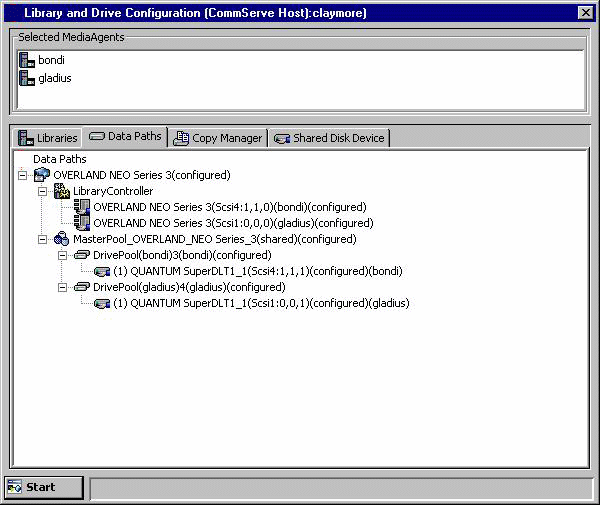Collapse the DrivePool(gladius)4 node

[x=63, y=287]
